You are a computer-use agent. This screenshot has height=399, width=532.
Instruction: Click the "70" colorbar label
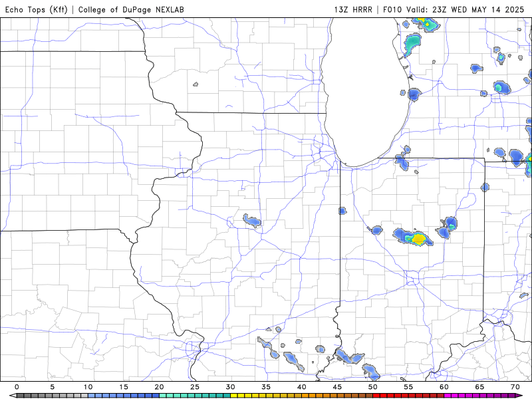515,387
